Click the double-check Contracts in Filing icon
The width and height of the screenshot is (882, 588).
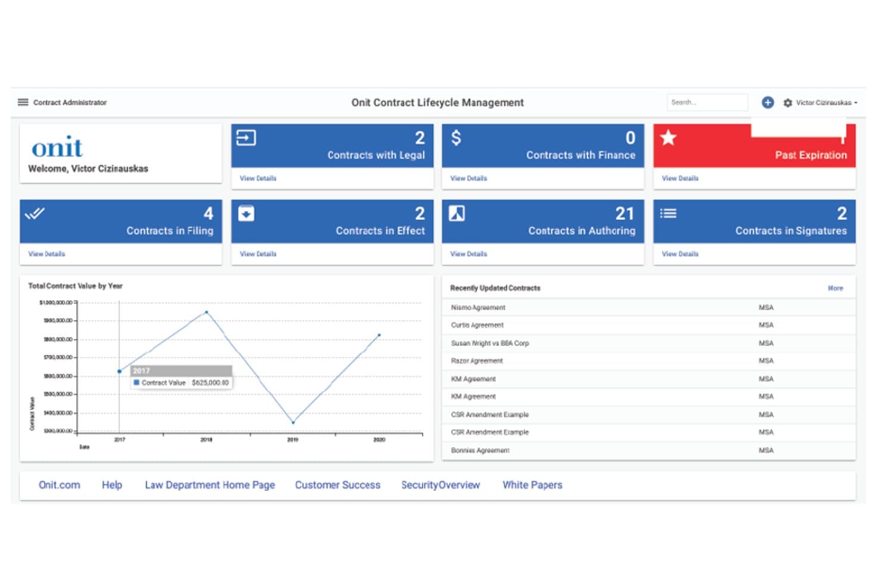pos(35,213)
